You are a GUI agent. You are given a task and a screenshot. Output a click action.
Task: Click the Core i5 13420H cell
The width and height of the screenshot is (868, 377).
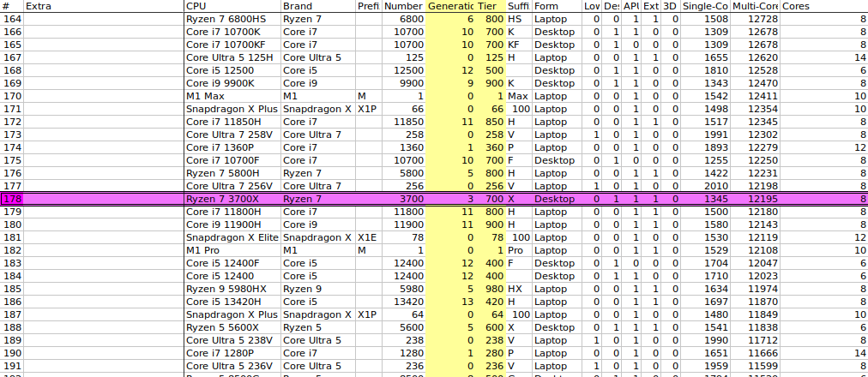point(232,302)
